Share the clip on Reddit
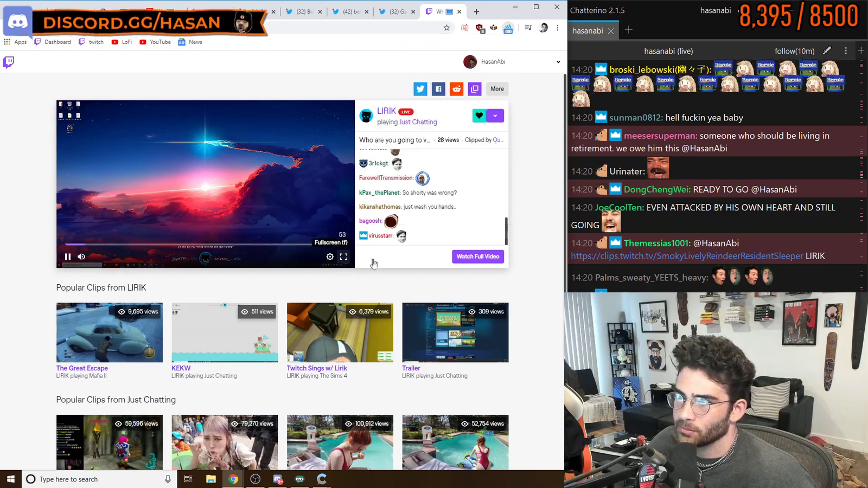This screenshot has width=868, height=488. 457,89
